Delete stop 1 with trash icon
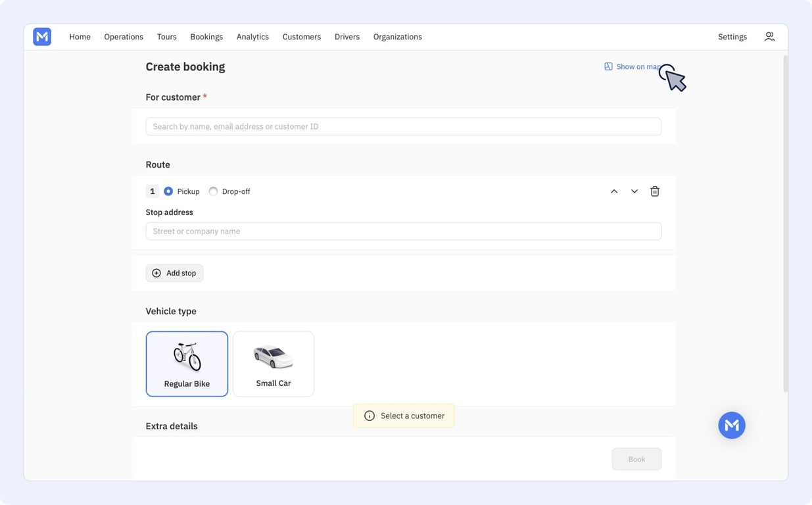 pos(655,191)
